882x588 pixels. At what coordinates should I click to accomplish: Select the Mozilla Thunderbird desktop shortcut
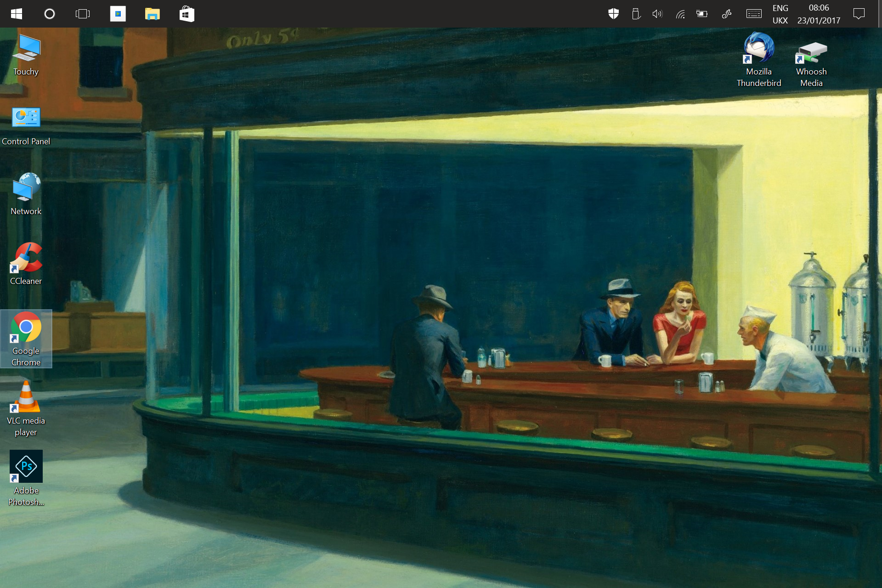pos(759,59)
